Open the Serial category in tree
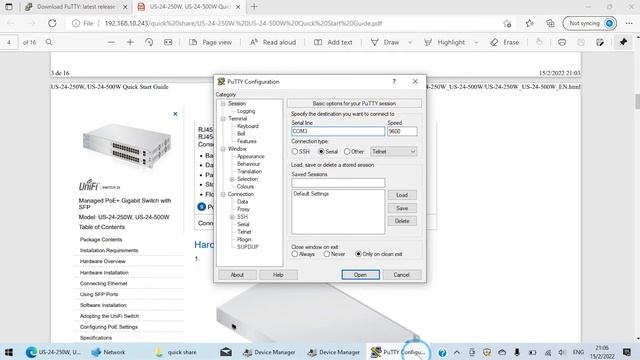Screen dimensions: 640x360 243,224
